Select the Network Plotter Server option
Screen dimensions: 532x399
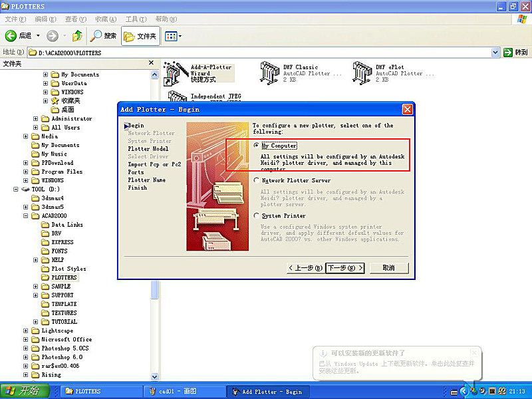click(257, 180)
